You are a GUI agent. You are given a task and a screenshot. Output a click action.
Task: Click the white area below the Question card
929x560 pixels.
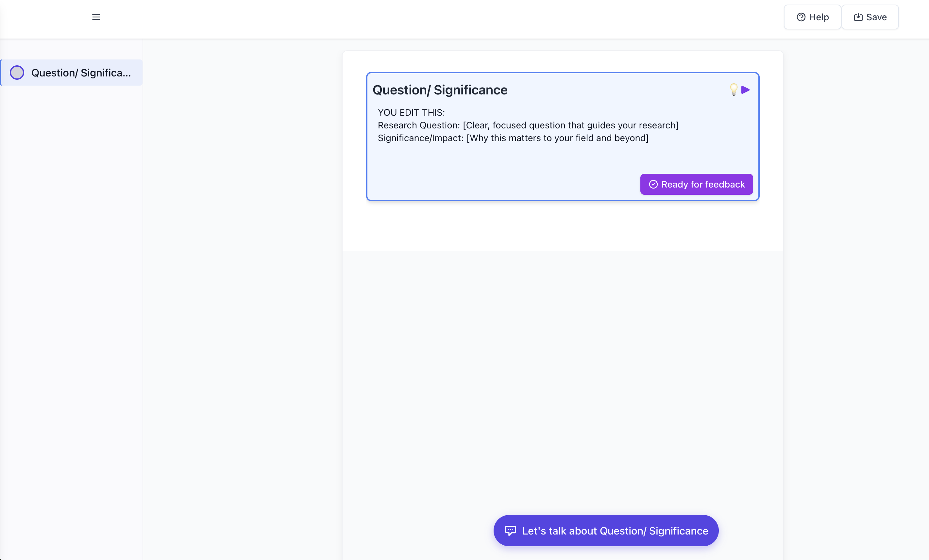point(562,226)
